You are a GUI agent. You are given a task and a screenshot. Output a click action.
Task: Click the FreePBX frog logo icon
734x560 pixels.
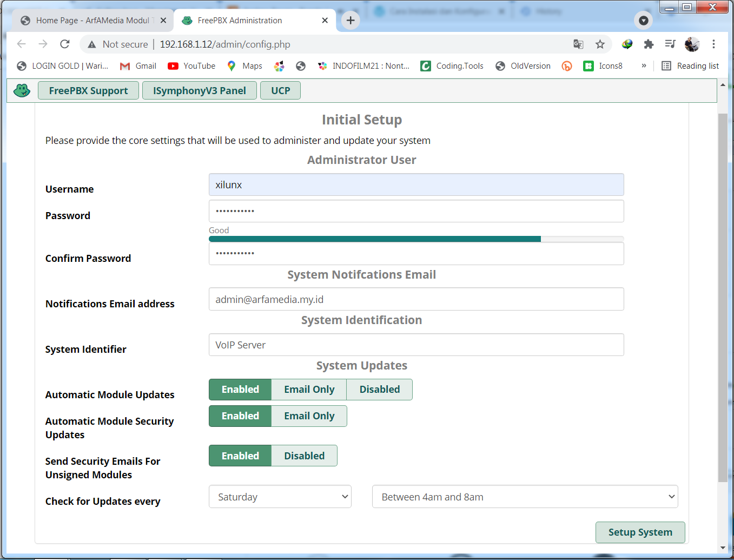coord(22,90)
